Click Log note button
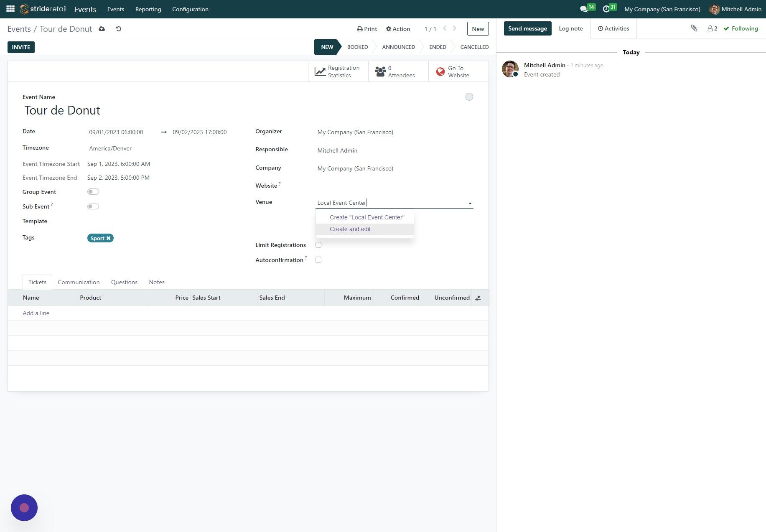 click(570, 28)
